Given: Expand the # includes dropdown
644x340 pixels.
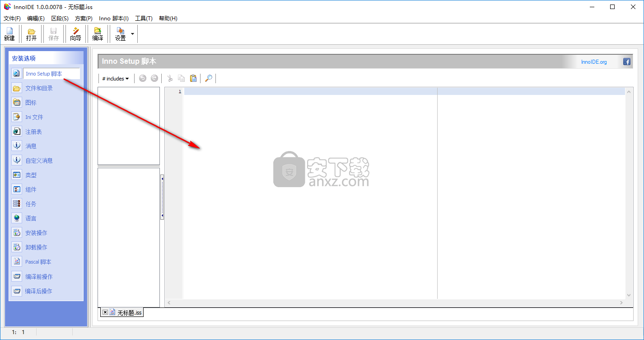Looking at the screenshot, I should (115, 79).
